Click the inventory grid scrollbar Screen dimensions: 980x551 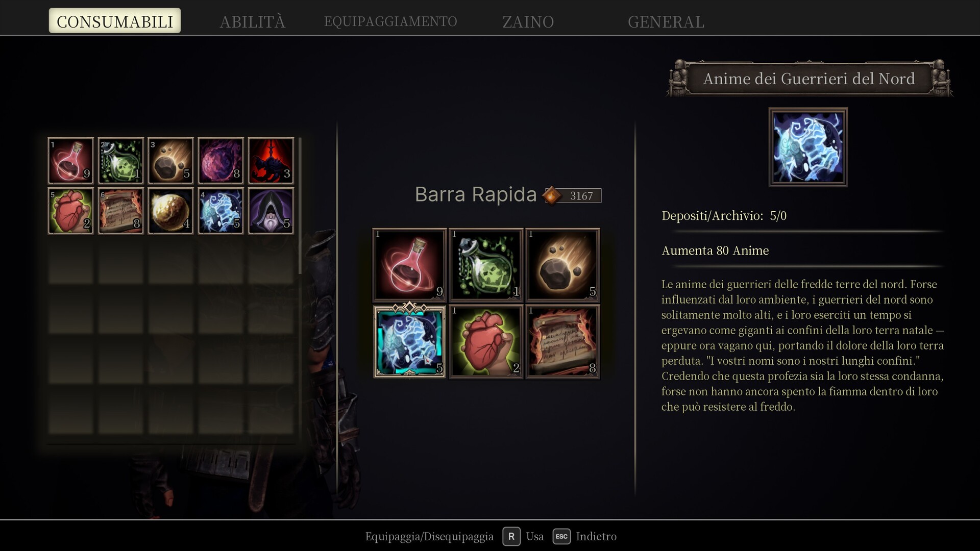(300, 205)
